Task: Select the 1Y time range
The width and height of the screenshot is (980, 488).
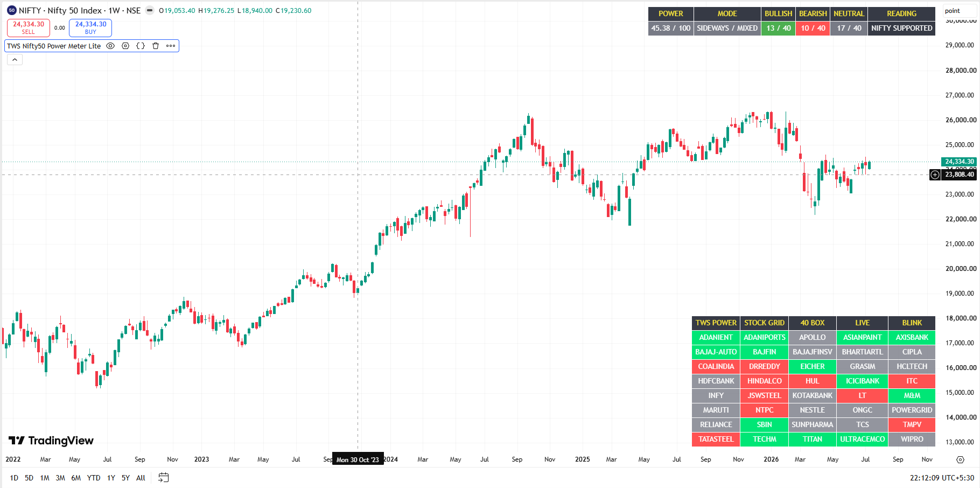Action: click(x=111, y=478)
